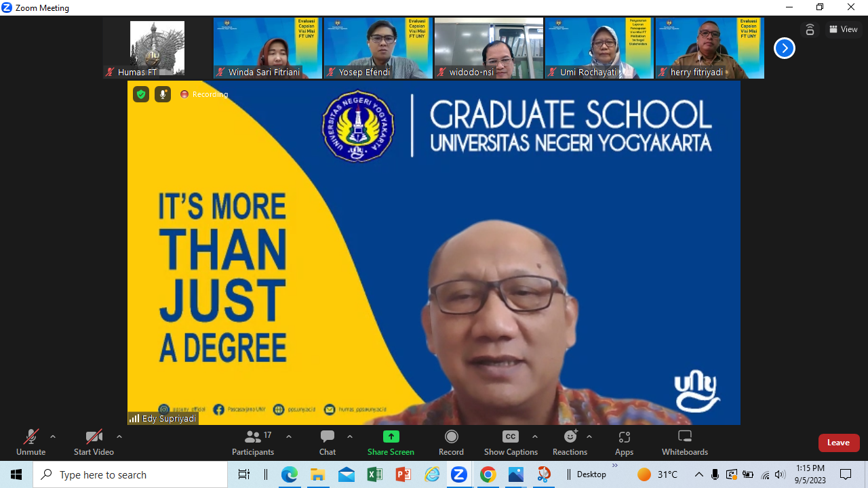The height and width of the screenshot is (488, 868).
Task: Click the green Share Screen icon
Action: pos(391,437)
